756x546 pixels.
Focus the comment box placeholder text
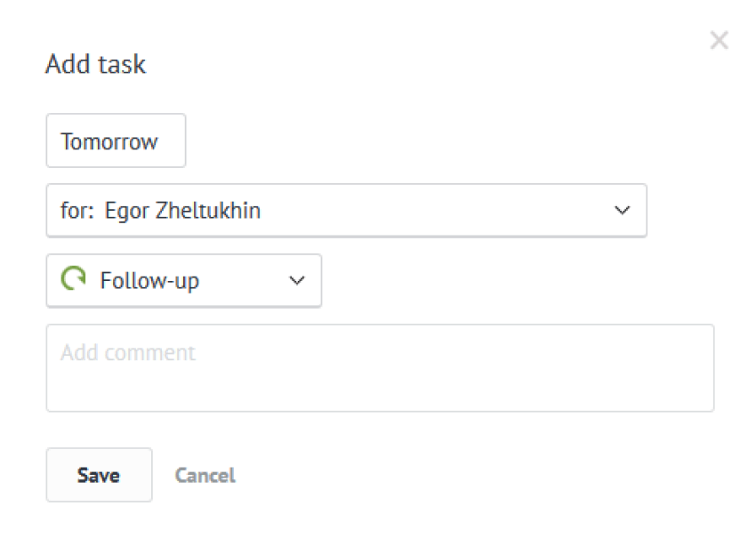[128, 352]
